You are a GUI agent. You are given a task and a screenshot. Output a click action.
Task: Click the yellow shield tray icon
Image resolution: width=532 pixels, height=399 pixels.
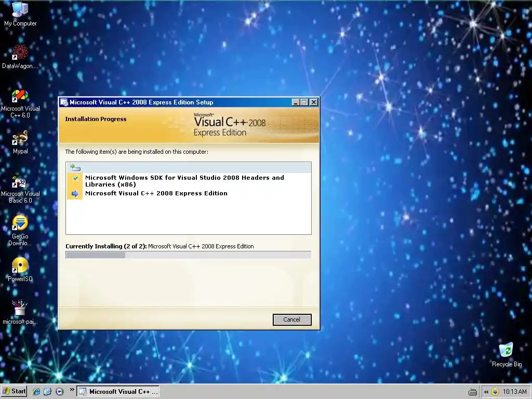coord(495,392)
